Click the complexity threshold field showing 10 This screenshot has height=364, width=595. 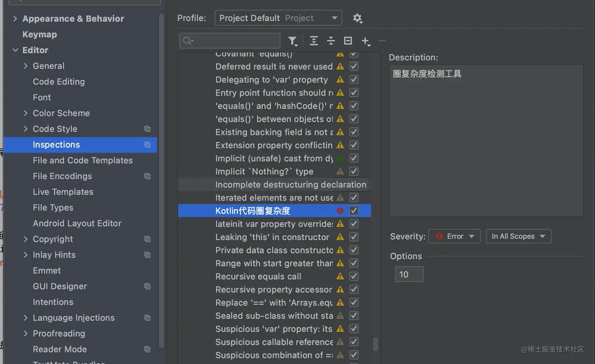point(409,274)
